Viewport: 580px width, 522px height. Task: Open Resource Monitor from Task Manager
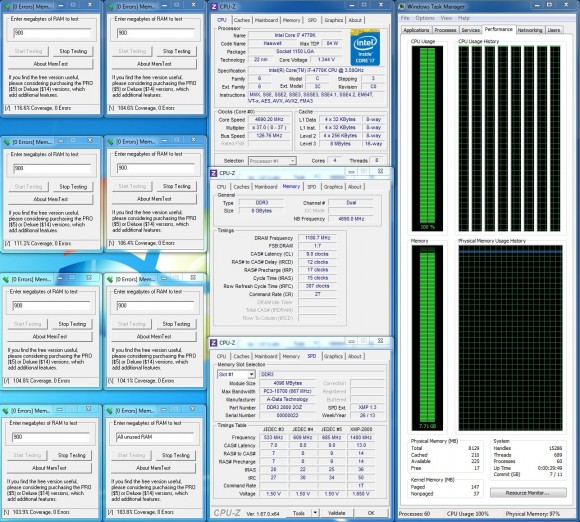point(528,493)
